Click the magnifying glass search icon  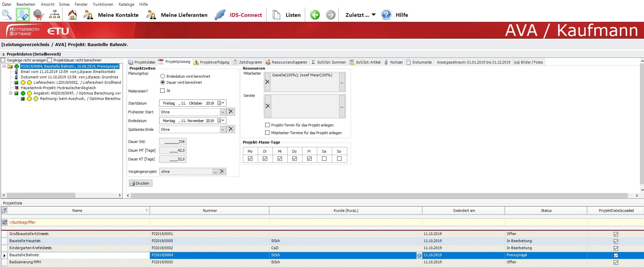pyautogui.click(x=7, y=15)
